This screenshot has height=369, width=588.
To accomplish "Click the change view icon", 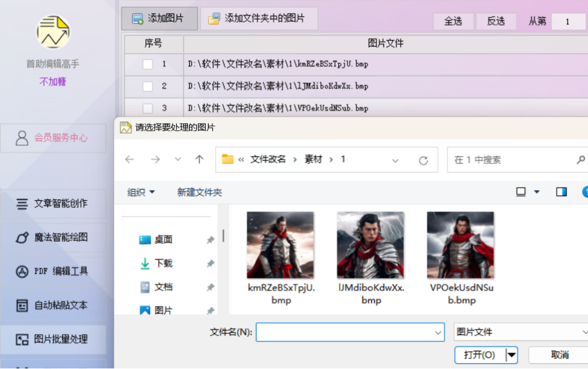I will 521,192.
